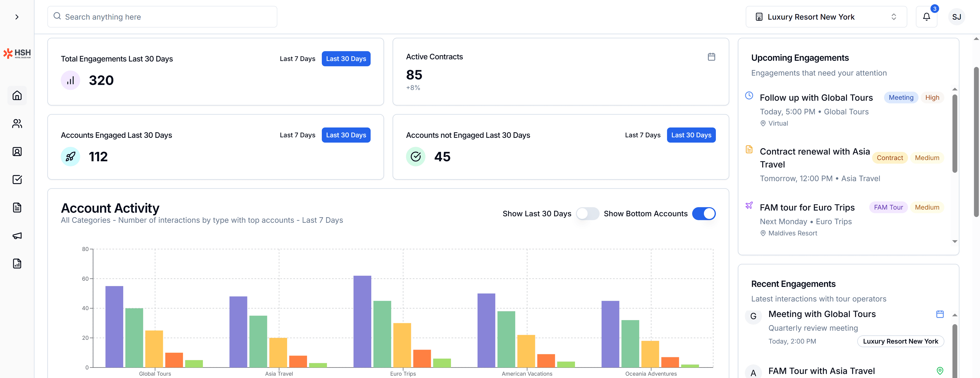Open the document sidebar icon

17,208
